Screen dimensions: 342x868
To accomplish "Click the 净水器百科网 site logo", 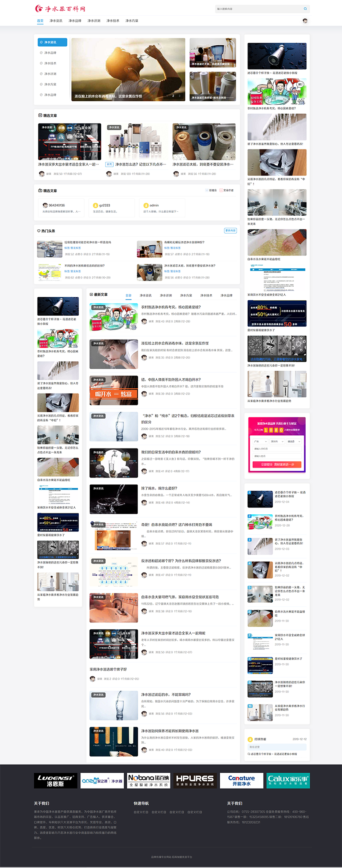I will (x=60, y=9).
